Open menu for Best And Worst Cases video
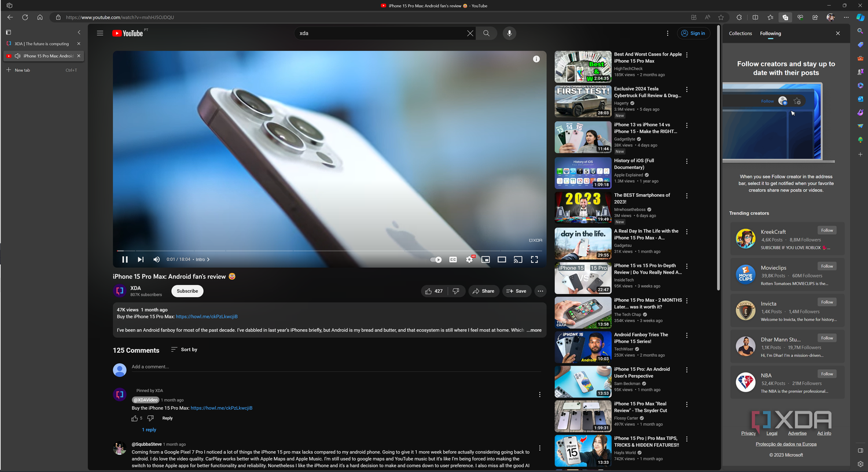 pyautogui.click(x=687, y=55)
